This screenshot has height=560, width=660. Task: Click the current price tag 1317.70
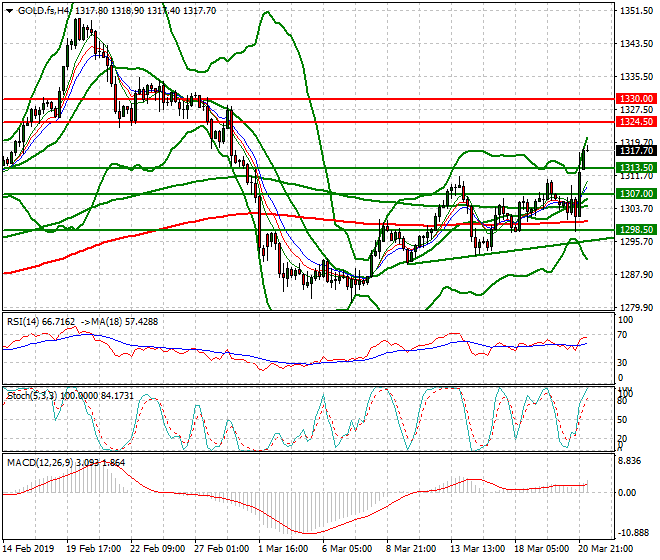(635, 151)
